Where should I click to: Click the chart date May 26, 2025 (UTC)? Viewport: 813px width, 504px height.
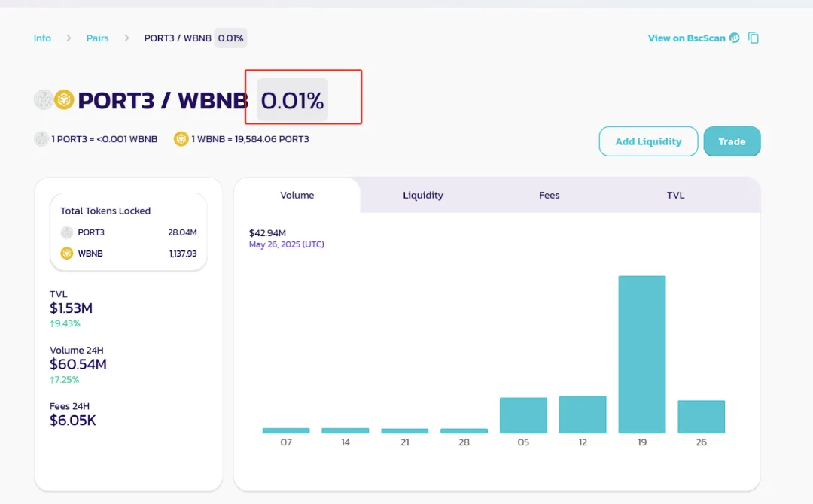[287, 244]
